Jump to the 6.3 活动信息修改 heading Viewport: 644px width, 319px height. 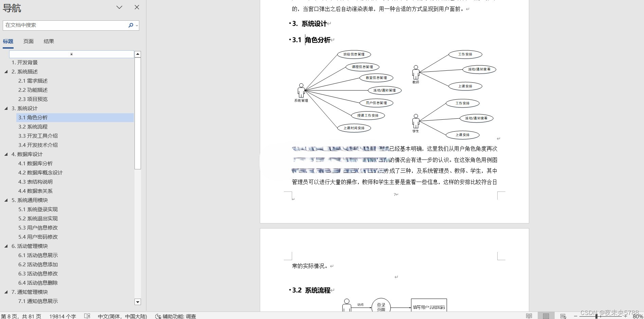tap(38, 273)
